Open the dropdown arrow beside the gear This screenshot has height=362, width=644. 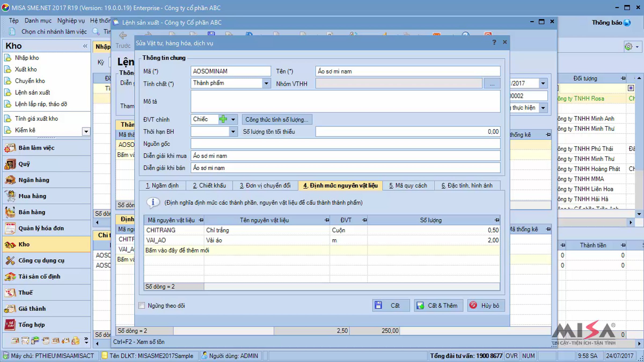[x=637, y=47]
